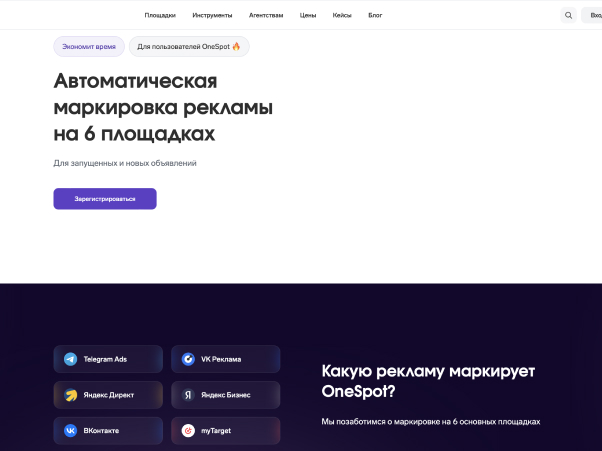
Task: Click the Яндекс Директ logo icon
Action: point(71,395)
